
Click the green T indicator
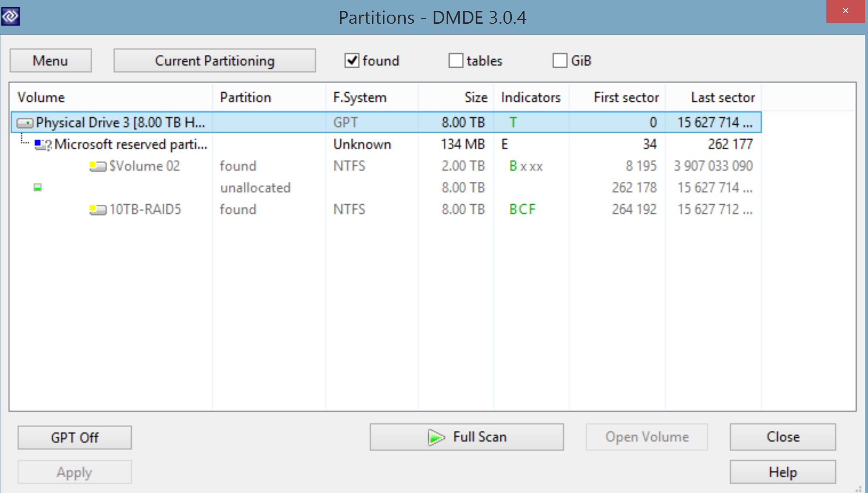click(x=513, y=122)
